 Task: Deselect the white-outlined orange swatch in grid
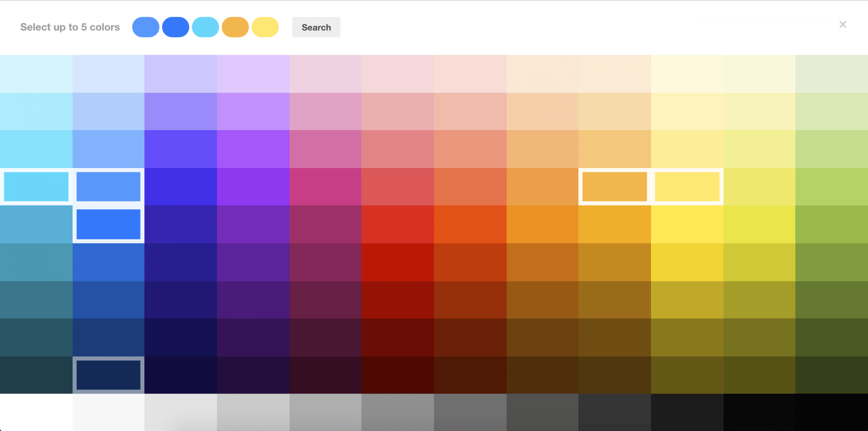614,186
